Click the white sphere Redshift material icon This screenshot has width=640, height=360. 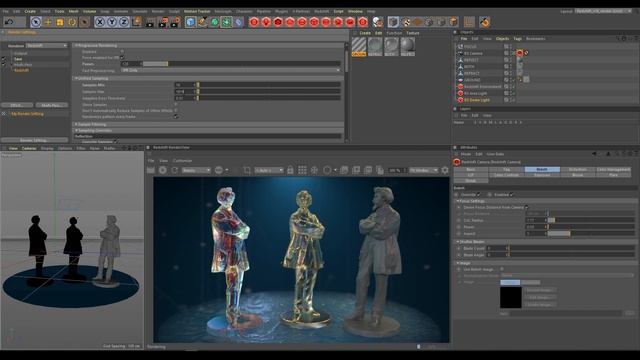click(x=378, y=22)
